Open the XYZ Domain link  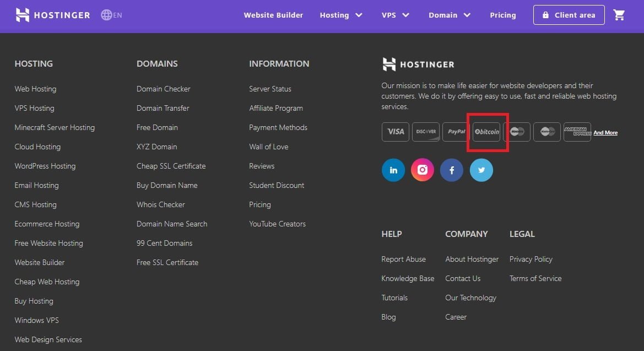pyautogui.click(x=156, y=147)
